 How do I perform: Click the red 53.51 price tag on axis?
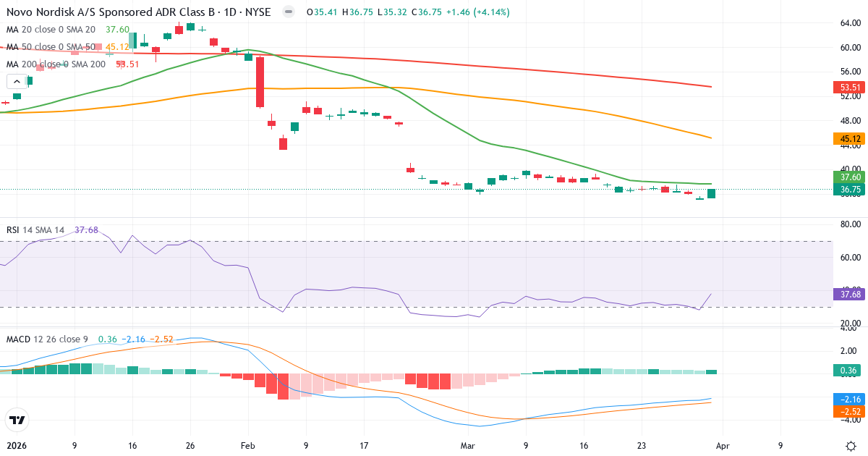click(848, 87)
